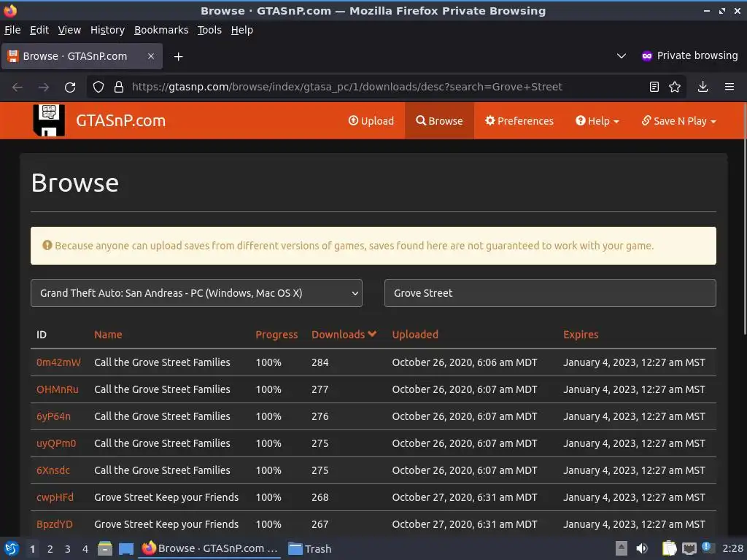Click the show desktop taskbar icon

pos(125,548)
